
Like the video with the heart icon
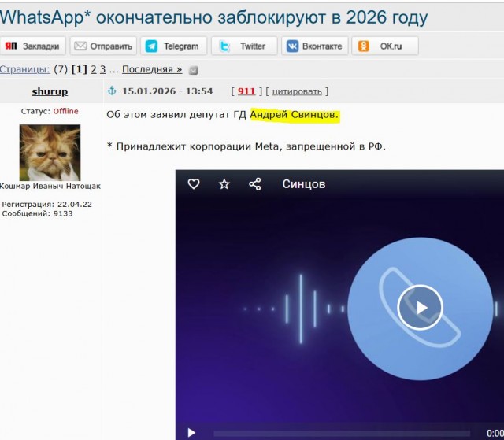point(194,184)
